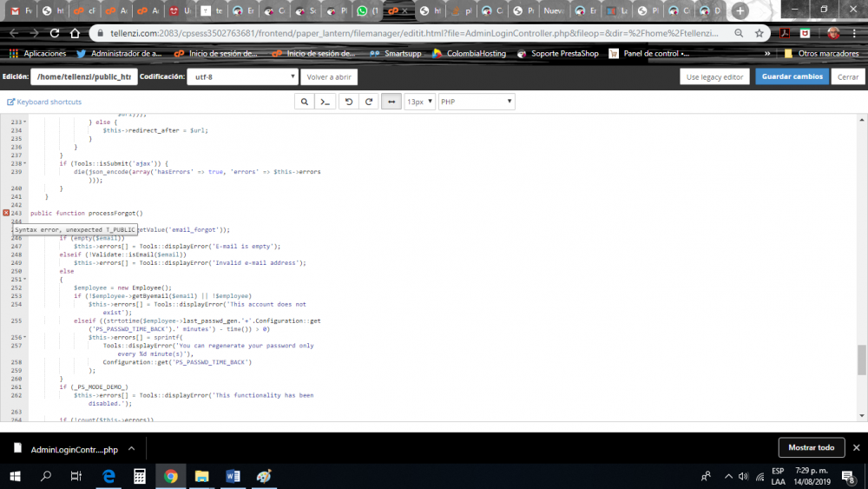The height and width of the screenshot is (489, 868).
Task: Click the zoom magnifier in address bar
Action: tap(739, 33)
